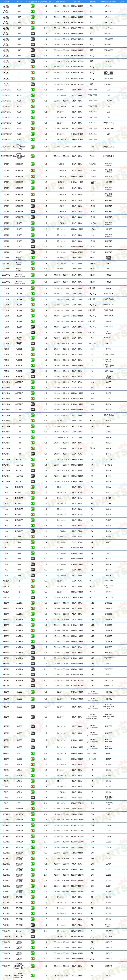Screen dimensions: 127x980
Task: Click petrol icon in Ford Fiesta N4JB row
Action: pos(32,322)
